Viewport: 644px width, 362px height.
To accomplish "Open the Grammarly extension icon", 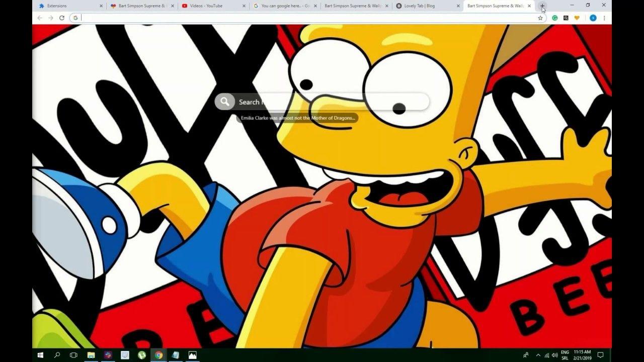I will [554, 18].
